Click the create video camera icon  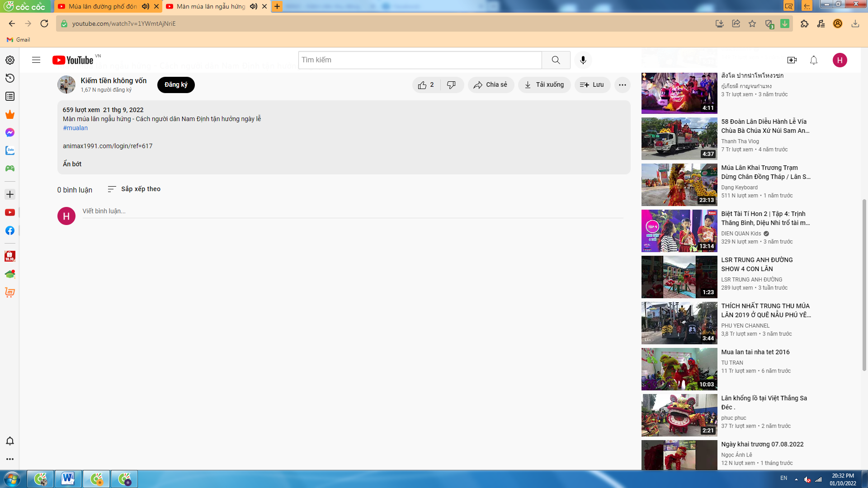[x=792, y=60]
